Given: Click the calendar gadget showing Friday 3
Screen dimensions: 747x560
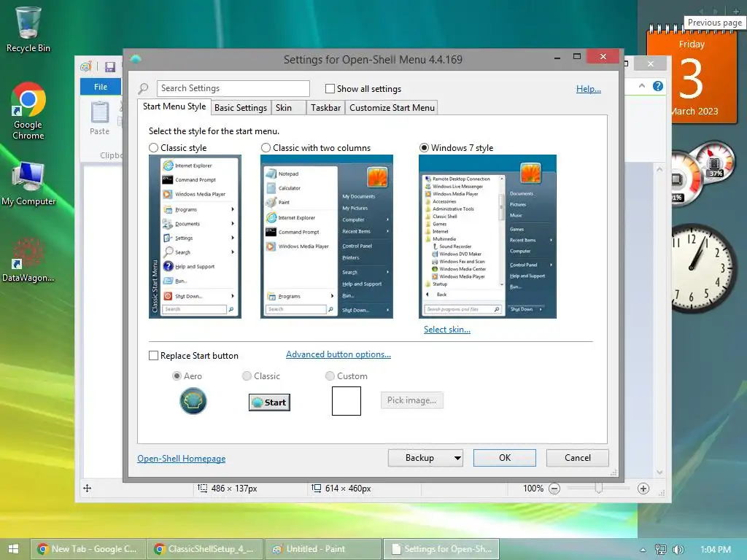Looking at the screenshot, I should click(692, 76).
